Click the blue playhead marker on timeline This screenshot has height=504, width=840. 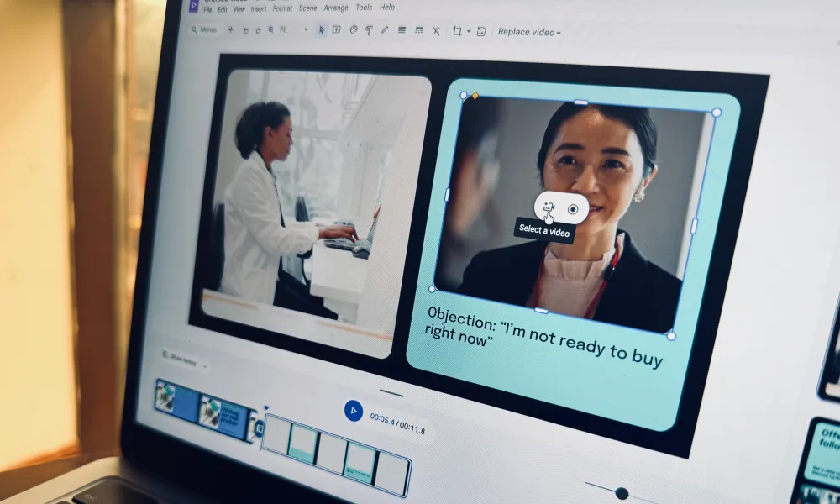tap(266, 408)
